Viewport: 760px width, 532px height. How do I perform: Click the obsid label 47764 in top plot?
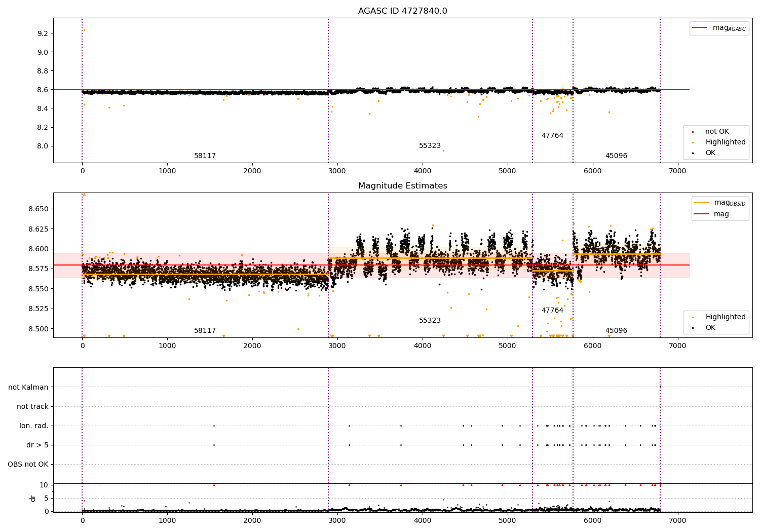(552, 136)
